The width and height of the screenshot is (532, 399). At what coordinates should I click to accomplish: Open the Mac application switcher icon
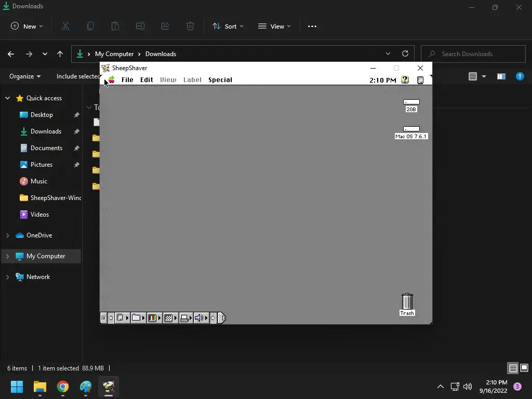point(420,80)
